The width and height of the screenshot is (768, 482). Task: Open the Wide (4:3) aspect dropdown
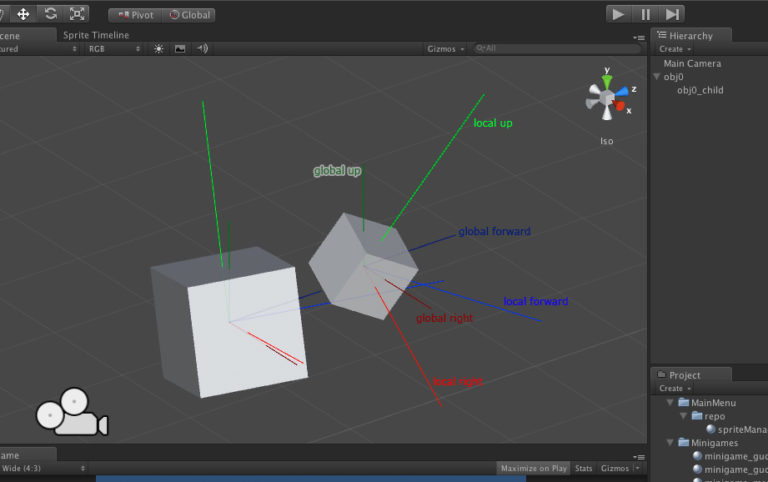43,468
